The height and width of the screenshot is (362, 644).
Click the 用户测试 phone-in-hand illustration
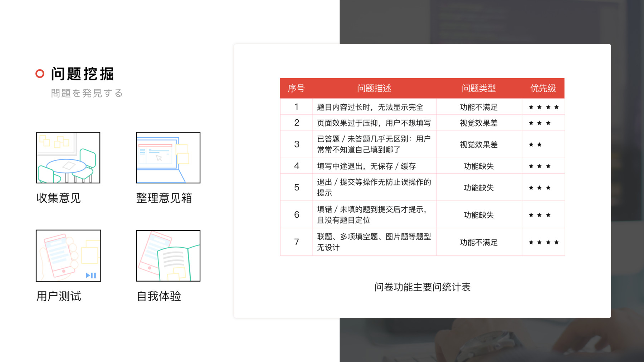[68, 256]
